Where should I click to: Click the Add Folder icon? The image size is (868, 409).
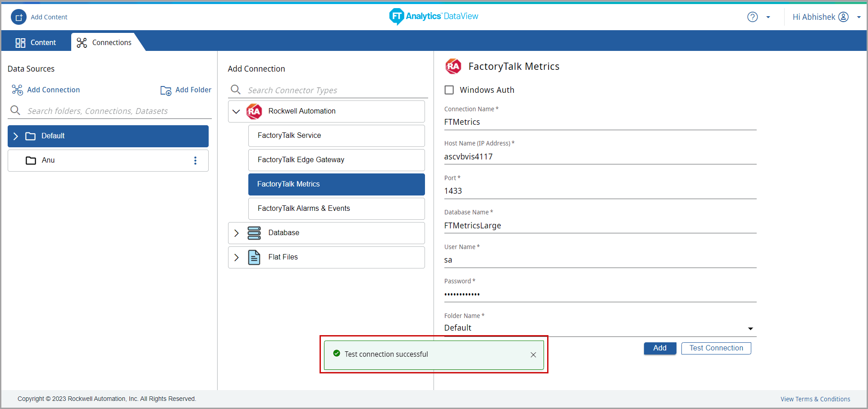(166, 91)
